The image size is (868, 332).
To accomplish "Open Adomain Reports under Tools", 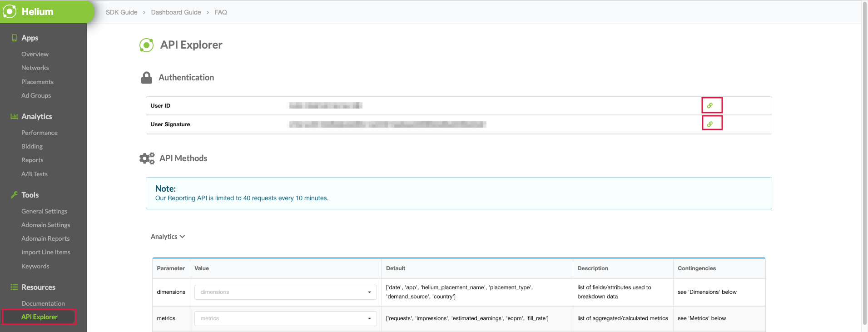I will point(45,238).
